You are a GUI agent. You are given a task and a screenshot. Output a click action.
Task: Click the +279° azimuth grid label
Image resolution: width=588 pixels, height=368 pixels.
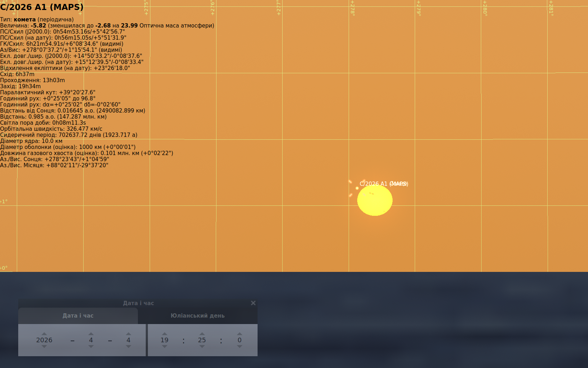(x=419, y=8)
